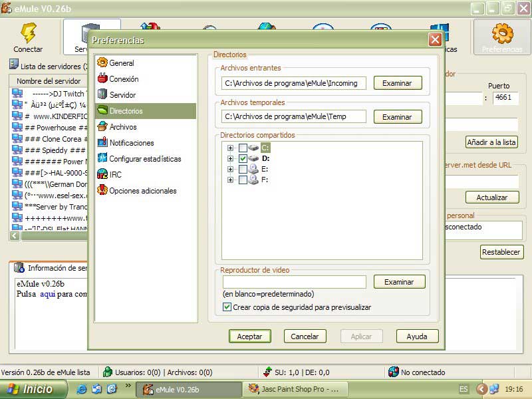Select the Conexión plug icon
The height and width of the screenshot is (399, 532).
102,78
